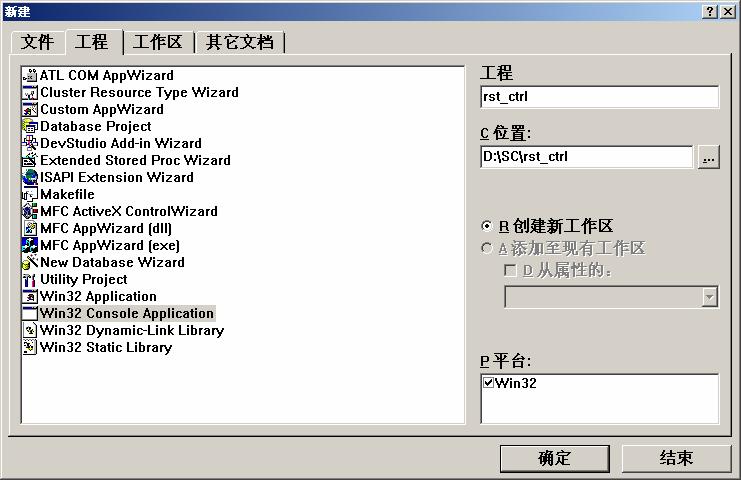The height and width of the screenshot is (480, 741).
Task: Toggle the Win32 platform checkbox
Action: (x=488, y=382)
